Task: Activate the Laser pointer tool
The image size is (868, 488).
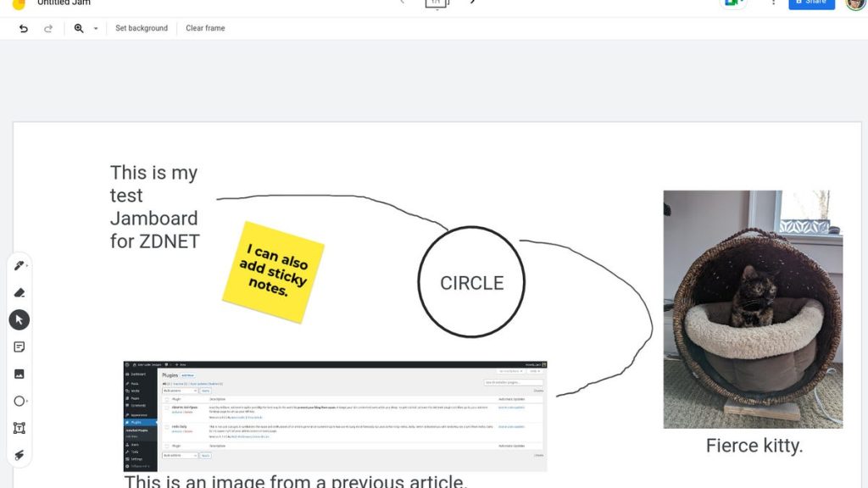Action: (19, 455)
